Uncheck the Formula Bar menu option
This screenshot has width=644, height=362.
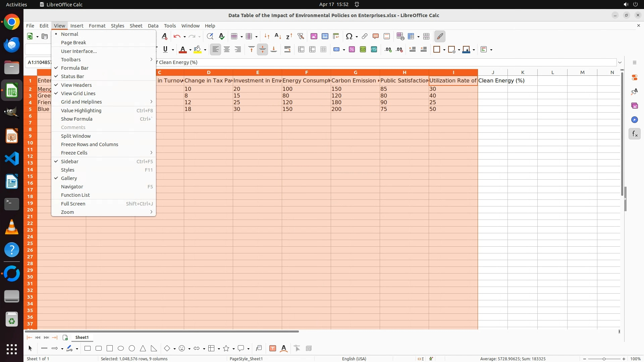[74, 68]
